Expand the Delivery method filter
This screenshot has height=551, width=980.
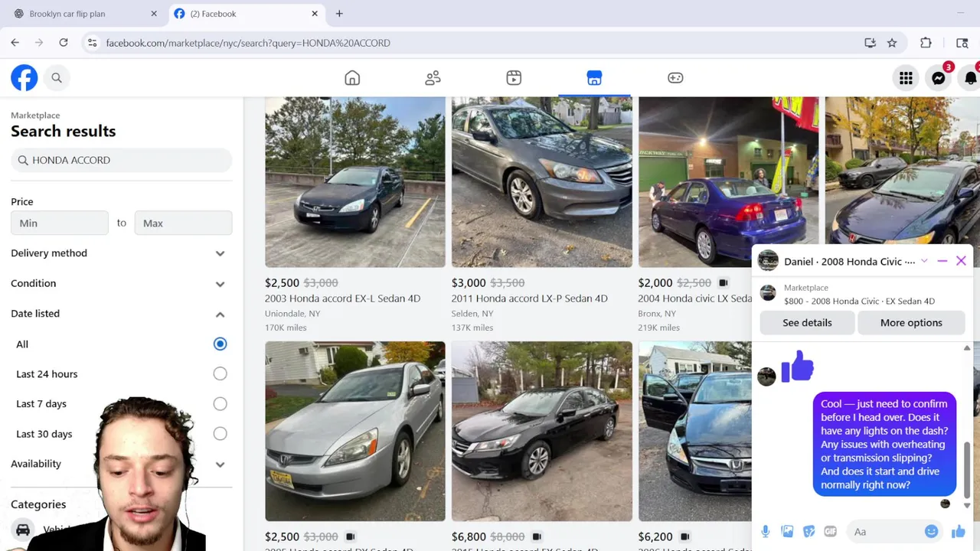121,253
